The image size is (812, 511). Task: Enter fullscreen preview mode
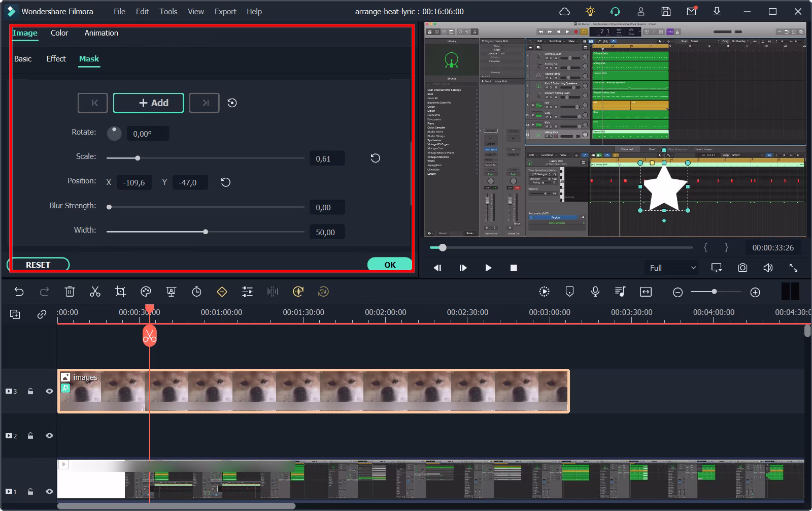[793, 268]
